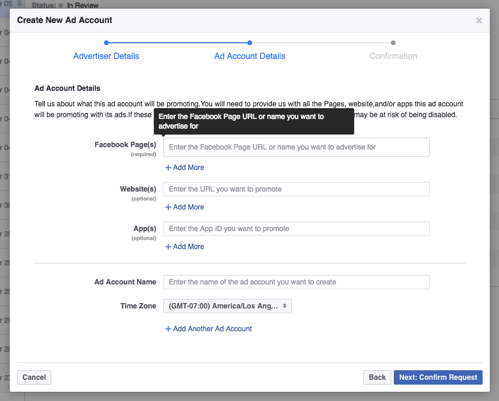Click Add Another Ad Account link
Viewport: 499px width, 401px height.
pos(209,329)
